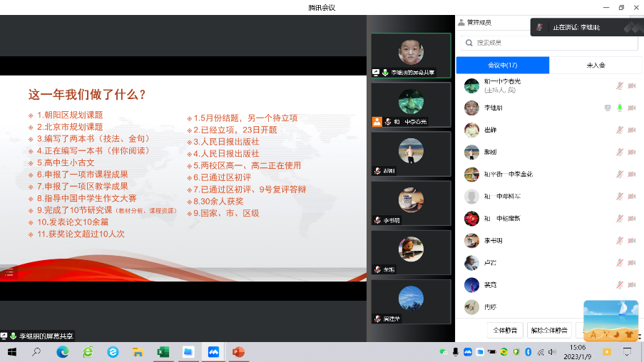Click the search members input field

pyautogui.click(x=549, y=43)
